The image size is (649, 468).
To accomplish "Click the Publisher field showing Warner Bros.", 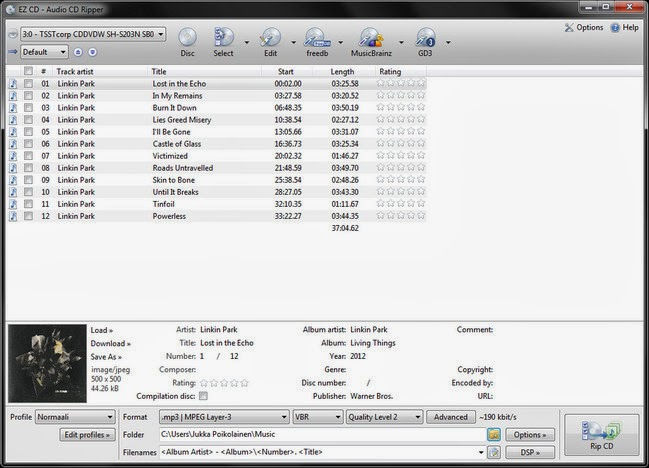I will 372,396.
